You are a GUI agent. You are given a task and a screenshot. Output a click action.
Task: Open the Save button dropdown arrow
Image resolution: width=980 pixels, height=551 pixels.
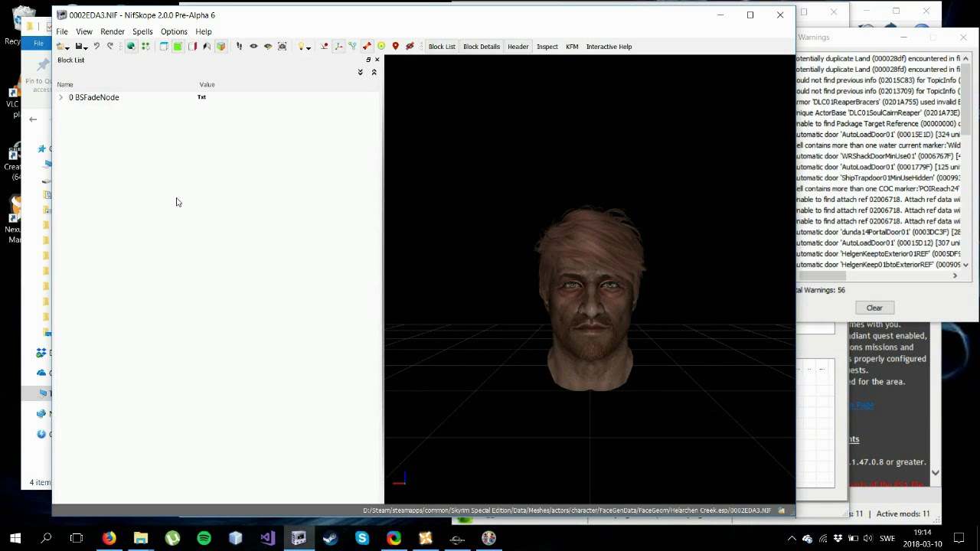pos(86,47)
